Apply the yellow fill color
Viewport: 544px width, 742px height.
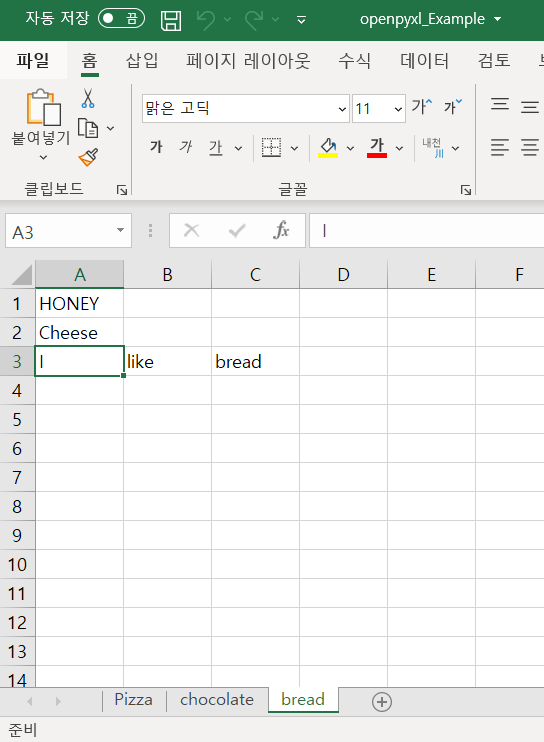[x=328, y=148]
